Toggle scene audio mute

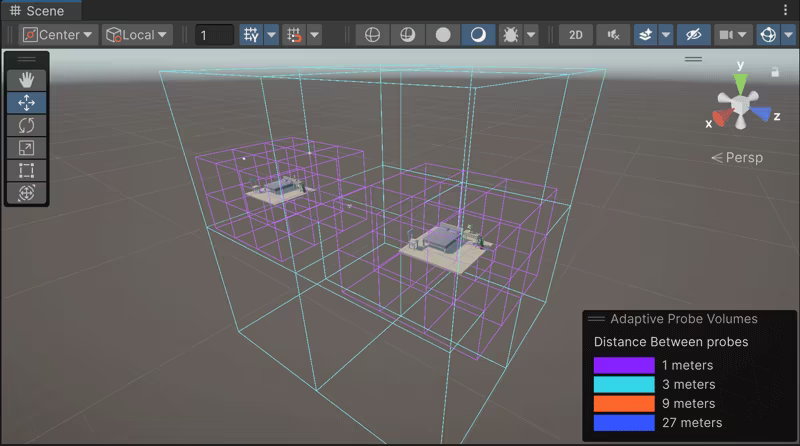pos(613,35)
